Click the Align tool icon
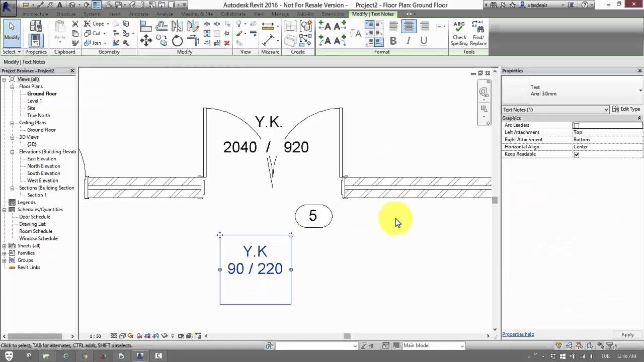The height and width of the screenshot is (362, 644). click(x=146, y=26)
